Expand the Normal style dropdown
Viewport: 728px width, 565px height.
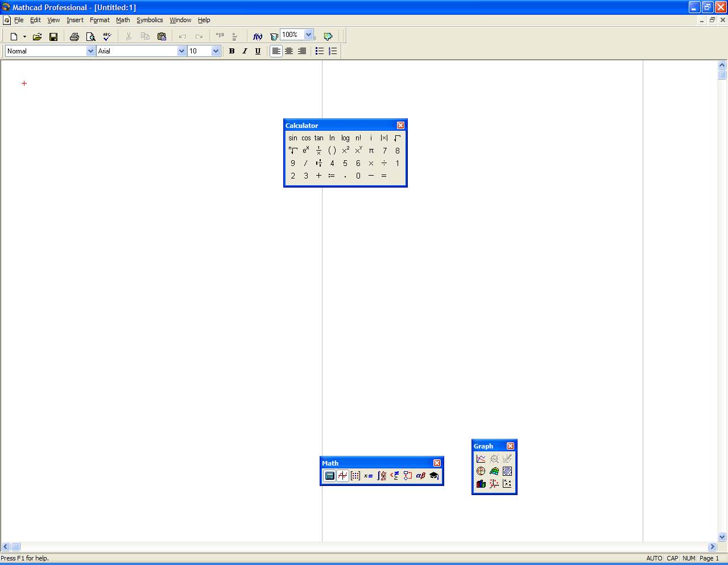click(x=90, y=51)
